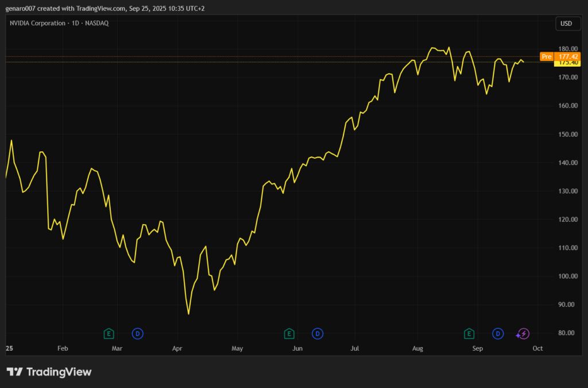588x388 pixels.
Task: Click the Jul label on time axis
Action: (x=355, y=348)
